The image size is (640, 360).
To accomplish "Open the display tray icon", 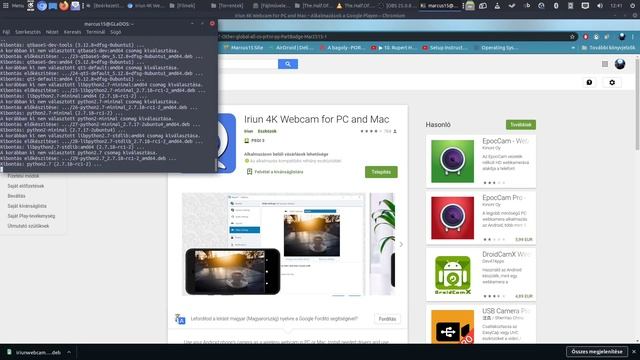I will click(x=585, y=6).
